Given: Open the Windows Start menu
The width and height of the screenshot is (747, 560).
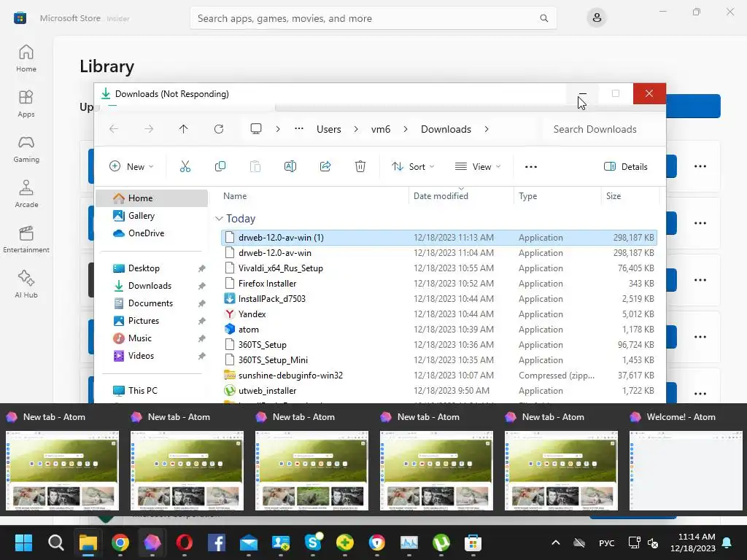Looking at the screenshot, I should 23,542.
